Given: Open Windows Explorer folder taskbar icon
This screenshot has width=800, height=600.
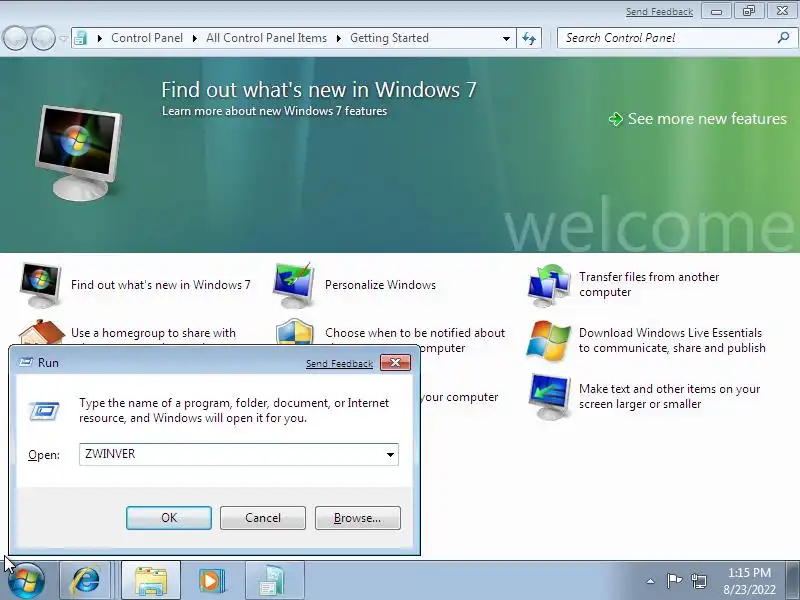Looking at the screenshot, I should (151, 581).
